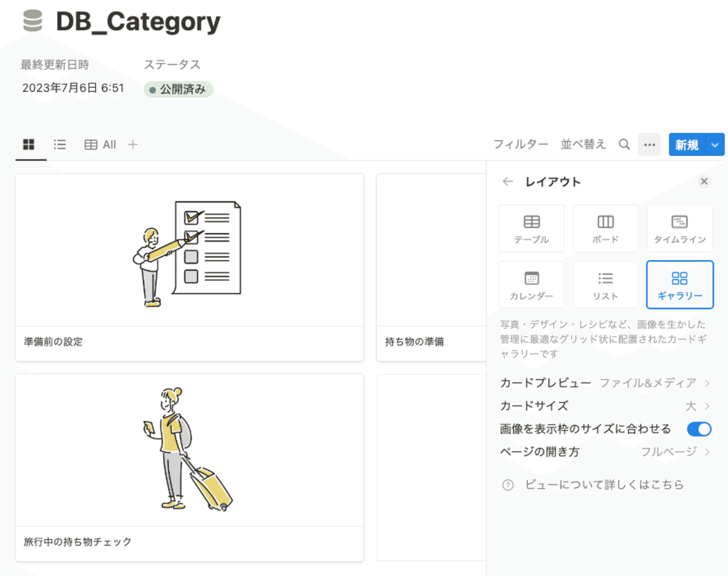Click the DB_Category database stack icon
728x576 pixels.
[33, 21]
